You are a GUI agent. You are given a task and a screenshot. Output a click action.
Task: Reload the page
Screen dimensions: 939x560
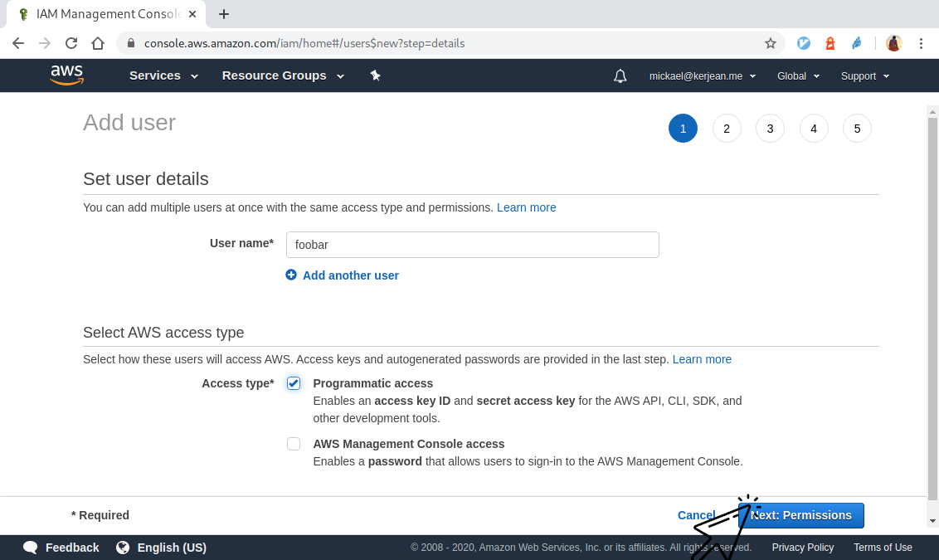pyautogui.click(x=71, y=43)
